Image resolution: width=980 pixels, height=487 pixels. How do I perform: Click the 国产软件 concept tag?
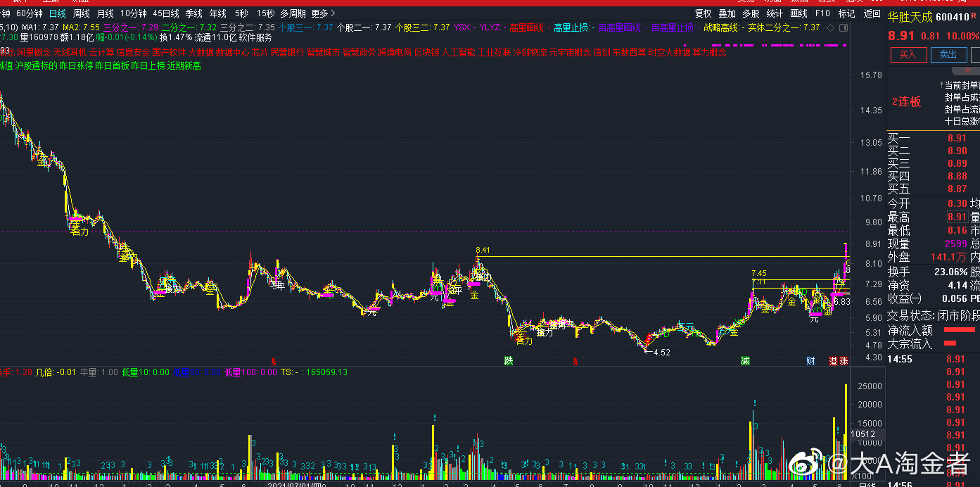click(x=169, y=52)
